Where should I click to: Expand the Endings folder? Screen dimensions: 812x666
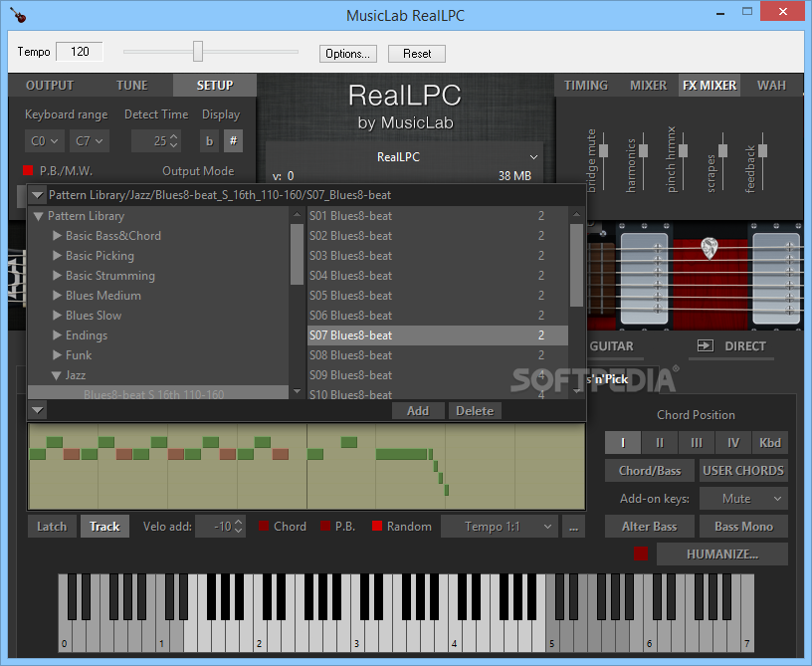[x=57, y=335]
